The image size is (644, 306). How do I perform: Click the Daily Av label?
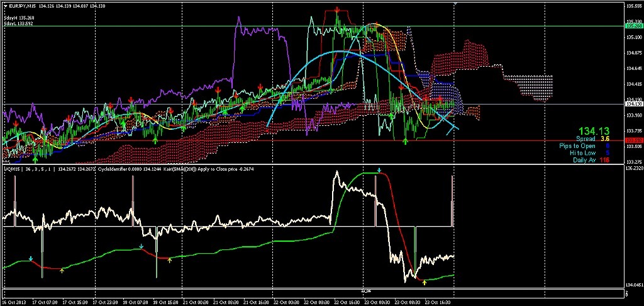click(584, 160)
